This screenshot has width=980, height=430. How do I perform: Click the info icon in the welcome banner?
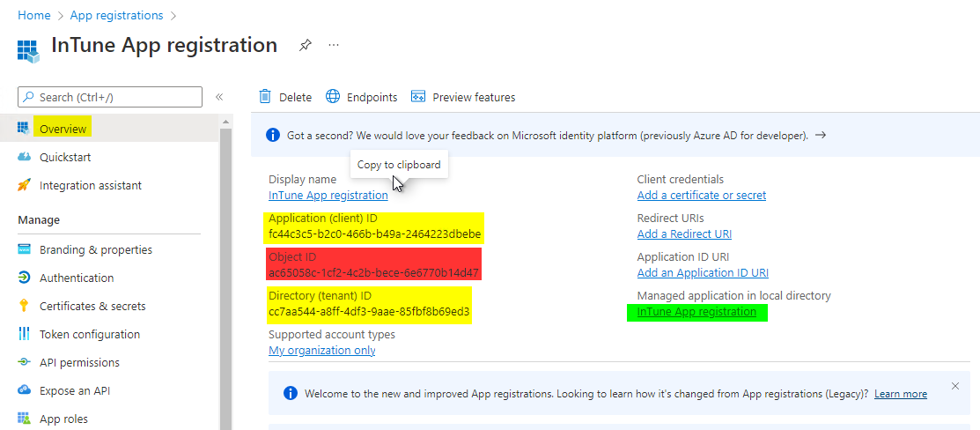(290, 393)
